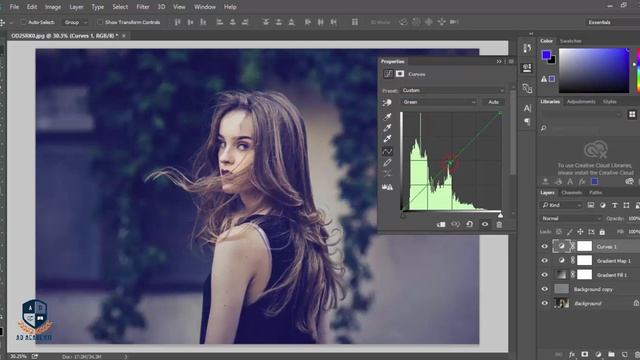Open the Layer menu
Viewport: 640px width, 360px height.
pyautogui.click(x=76, y=7)
